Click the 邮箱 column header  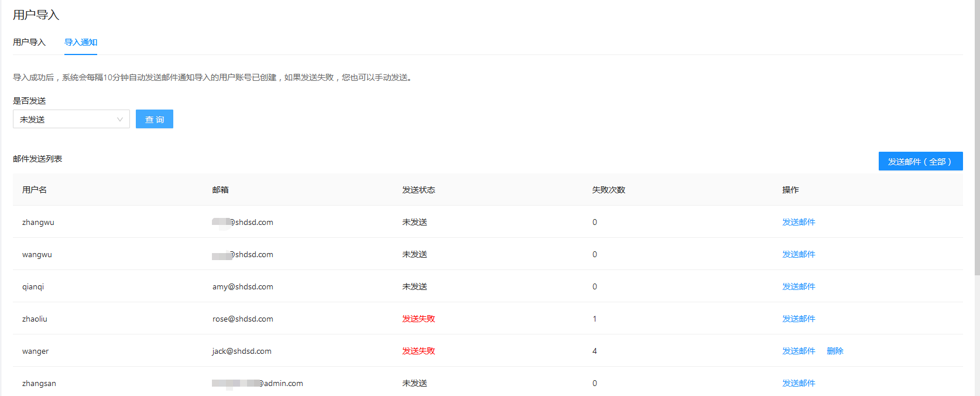221,190
